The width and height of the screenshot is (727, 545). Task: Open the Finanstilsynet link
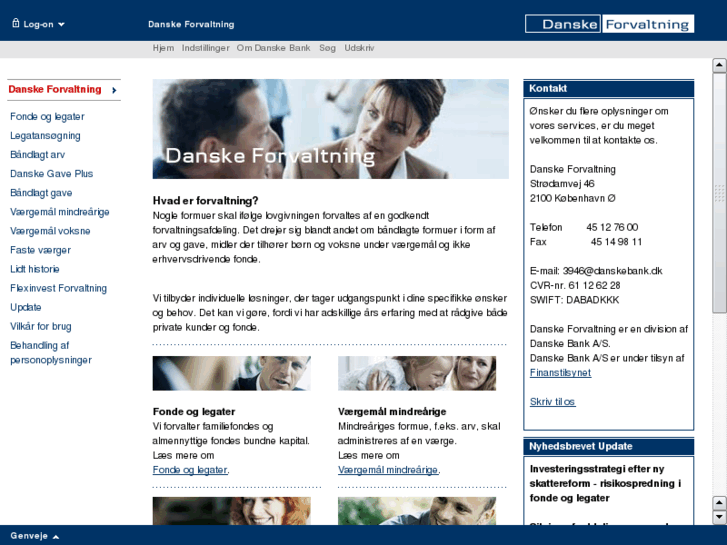point(561,372)
